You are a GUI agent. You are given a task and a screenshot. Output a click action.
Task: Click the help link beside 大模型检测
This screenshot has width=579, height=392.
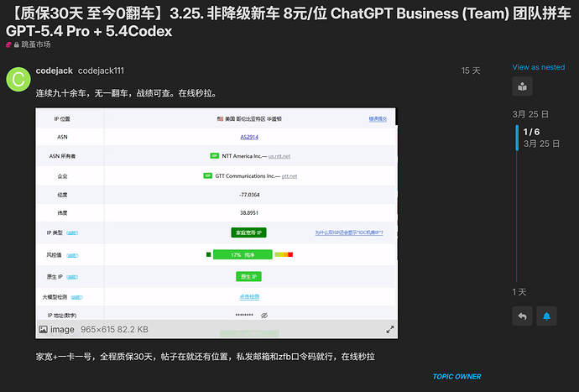76,297
